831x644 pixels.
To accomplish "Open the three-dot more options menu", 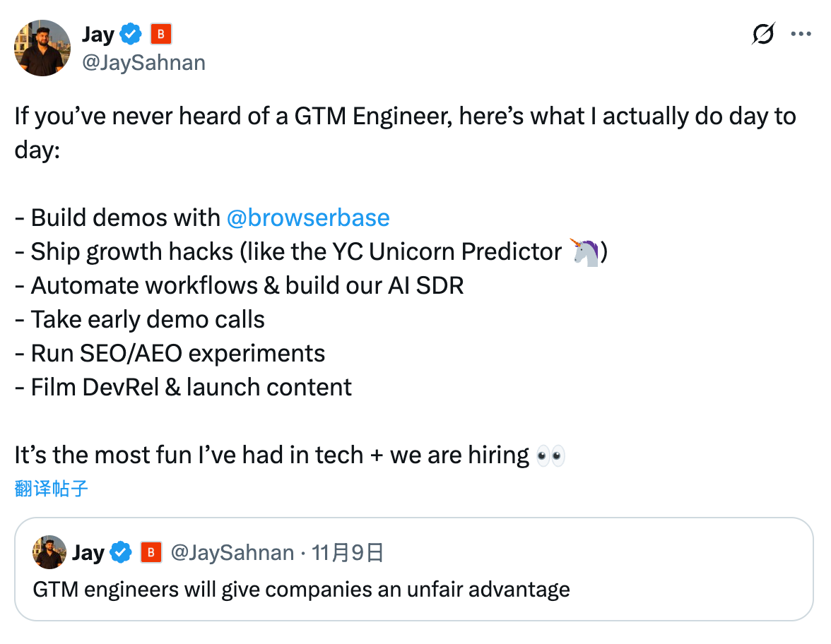I will (801, 33).
